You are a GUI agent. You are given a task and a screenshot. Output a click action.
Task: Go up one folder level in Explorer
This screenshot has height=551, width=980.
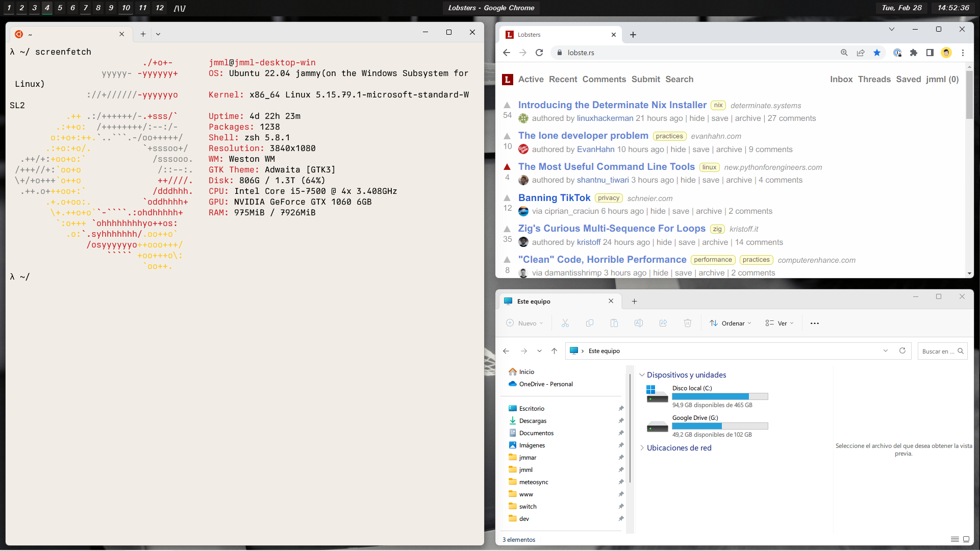(x=554, y=351)
